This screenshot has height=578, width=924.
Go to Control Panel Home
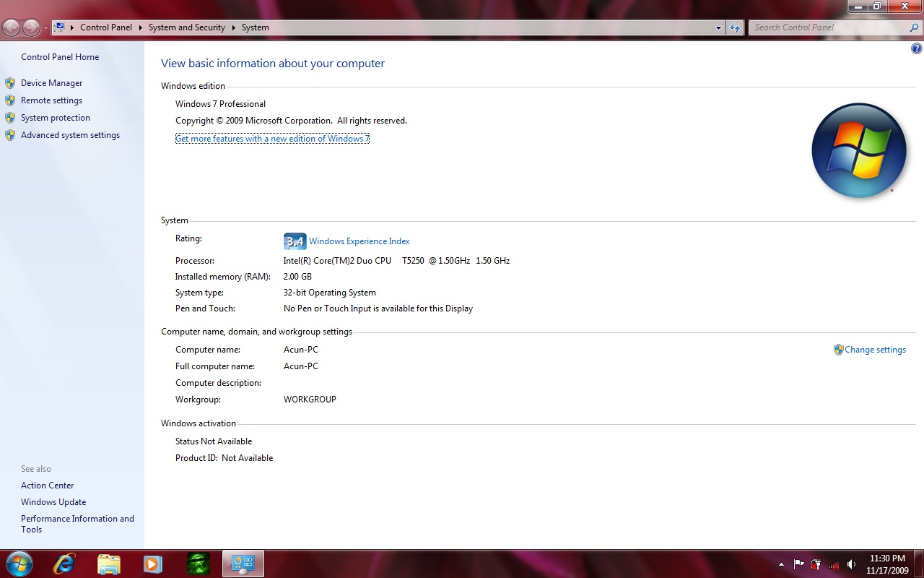pyautogui.click(x=60, y=57)
